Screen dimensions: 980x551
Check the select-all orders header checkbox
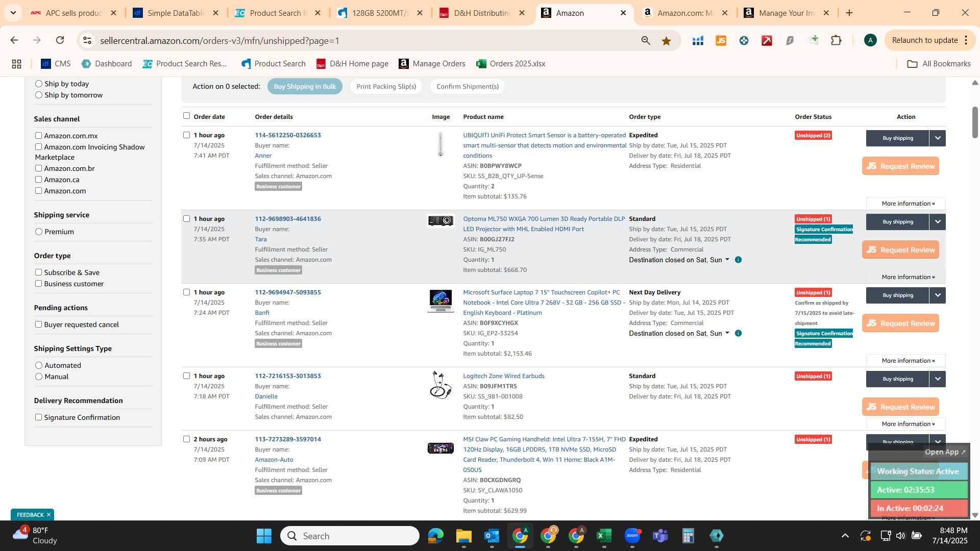click(x=186, y=116)
